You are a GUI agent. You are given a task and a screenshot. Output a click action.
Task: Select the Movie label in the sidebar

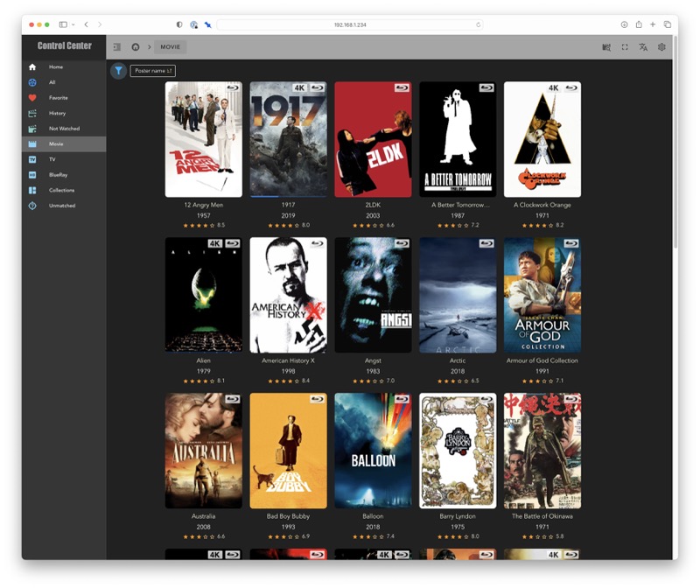click(x=56, y=143)
